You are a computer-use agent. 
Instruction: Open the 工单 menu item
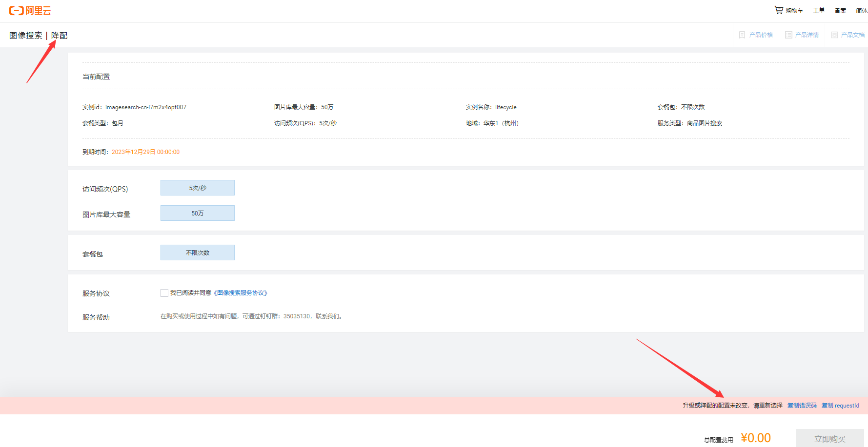coord(819,10)
